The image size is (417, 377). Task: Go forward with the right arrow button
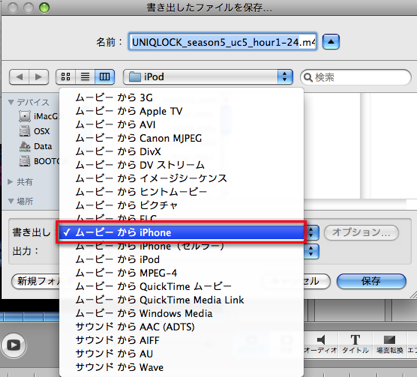(x=39, y=77)
